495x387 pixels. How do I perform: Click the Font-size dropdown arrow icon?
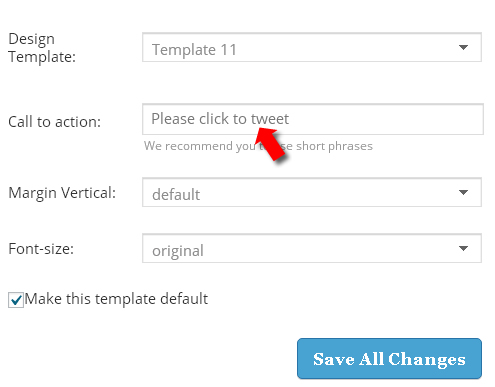(x=463, y=248)
